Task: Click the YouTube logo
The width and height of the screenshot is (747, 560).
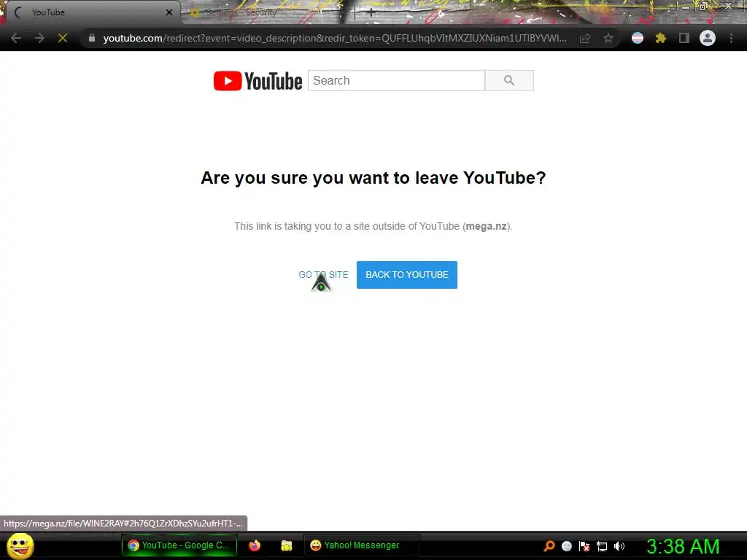Action: click(x=258, y=81)
